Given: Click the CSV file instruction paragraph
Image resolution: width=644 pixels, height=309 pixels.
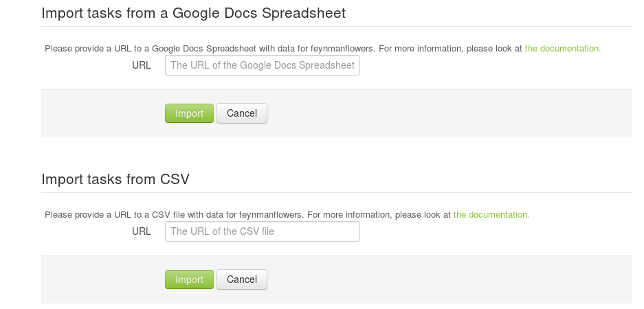Looking at the screenshot, I should tap(287, 215).
